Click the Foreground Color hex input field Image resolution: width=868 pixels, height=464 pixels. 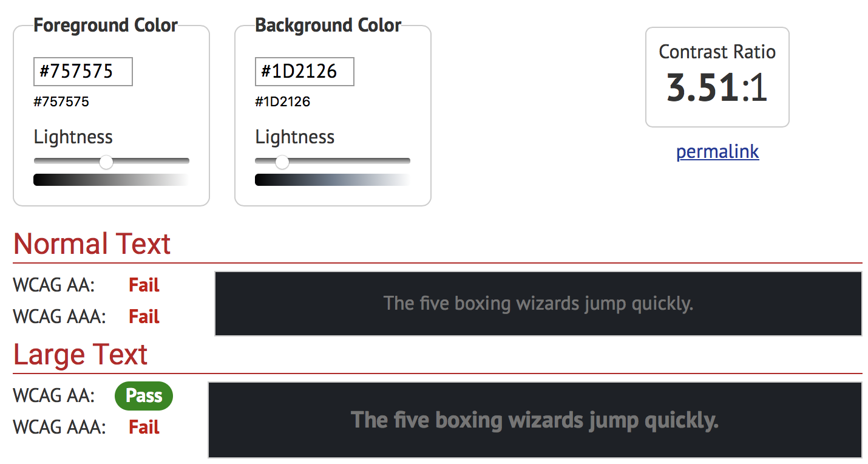[x=83, y=71]
